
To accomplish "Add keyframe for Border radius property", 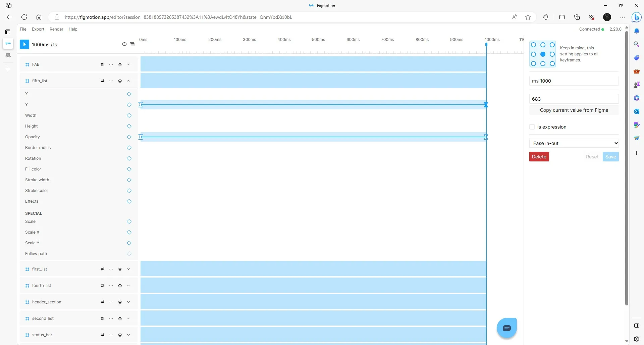I will [129, 148].
